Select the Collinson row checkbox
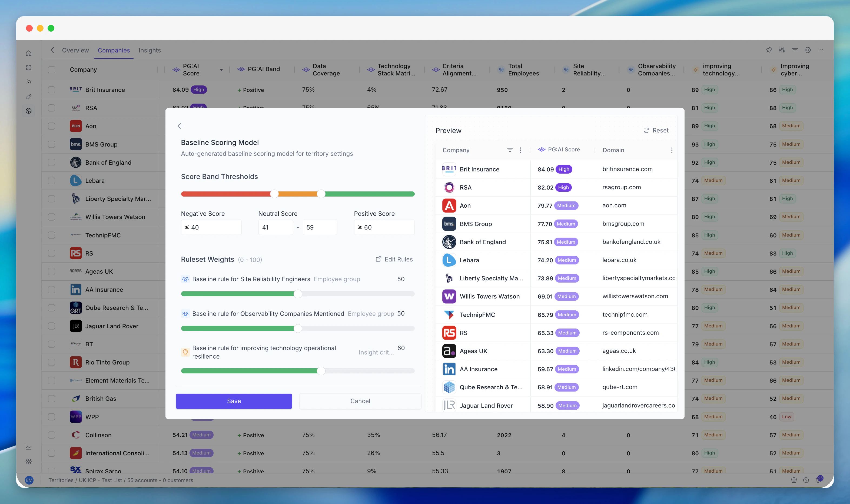 52,435
